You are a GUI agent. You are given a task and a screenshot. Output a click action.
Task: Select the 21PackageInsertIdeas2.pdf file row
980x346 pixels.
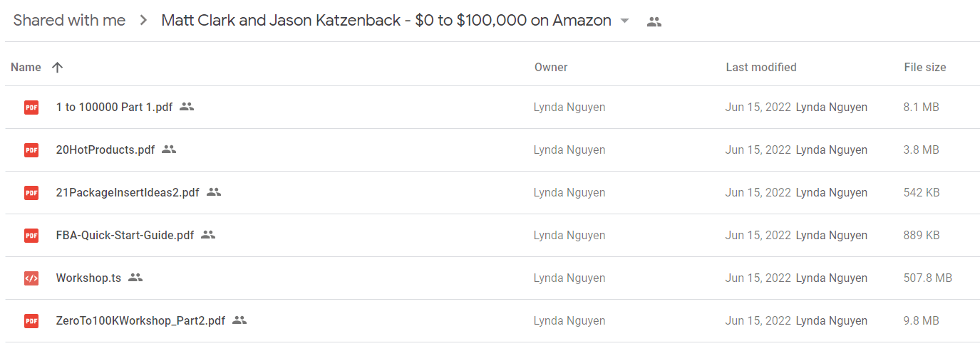pyautogui.click(x=492, y=193)
